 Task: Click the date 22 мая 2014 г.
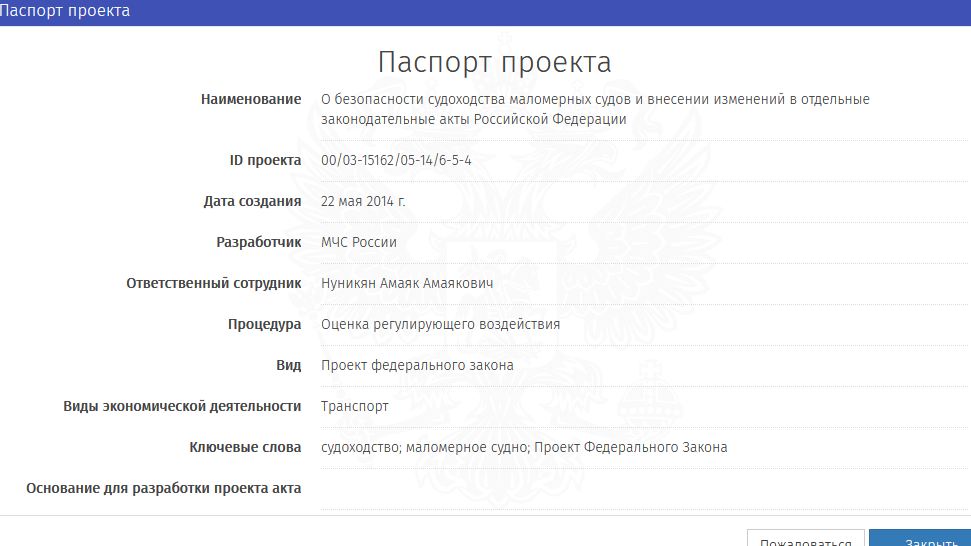click(363, 201)
